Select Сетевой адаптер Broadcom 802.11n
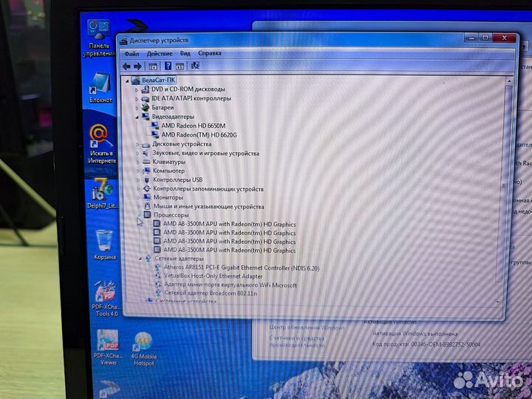This screenshot has width=532, height=399. tap(211, 293)
